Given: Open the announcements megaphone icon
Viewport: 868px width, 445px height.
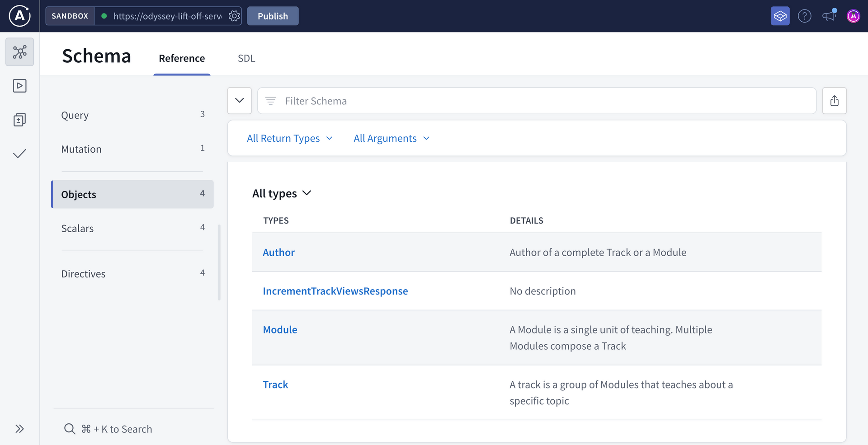Looking at the screenshot, I should pos(829,16).
